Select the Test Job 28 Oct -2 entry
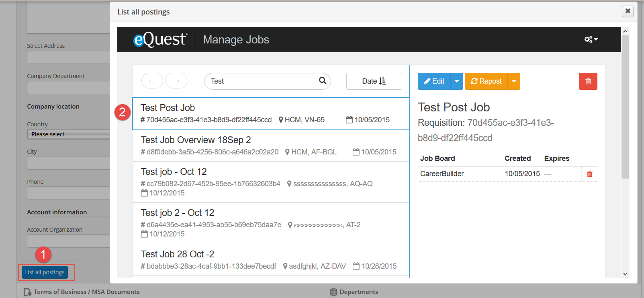Image resolution: width=644 pixels, height=298 pixels. coord(271,260)
